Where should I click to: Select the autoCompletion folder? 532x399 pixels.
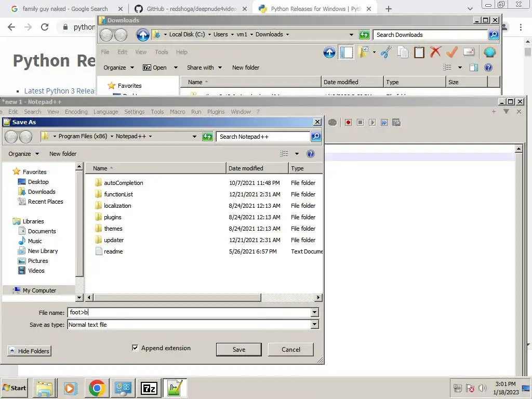pyautogui.click(x=123, y=183)
